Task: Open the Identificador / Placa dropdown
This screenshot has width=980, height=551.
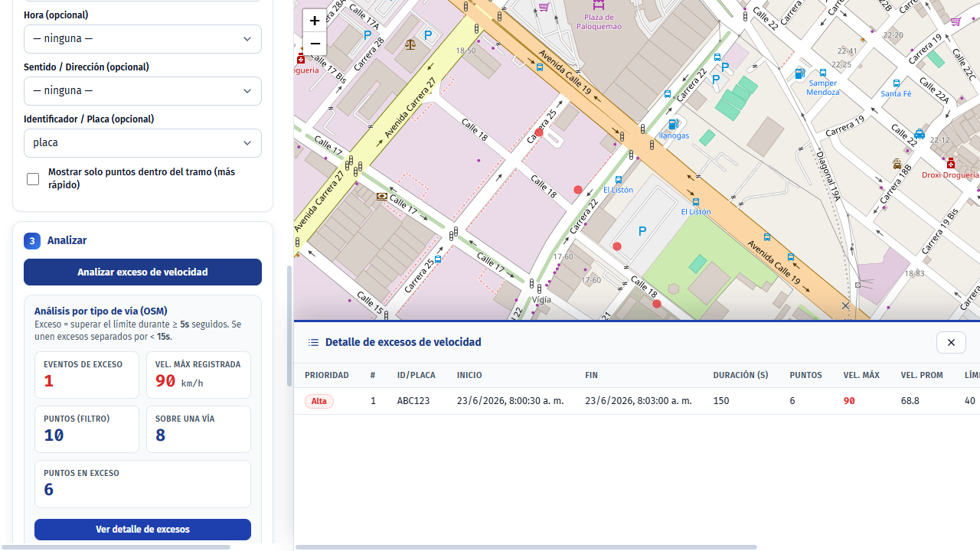Action: point(142,143)
